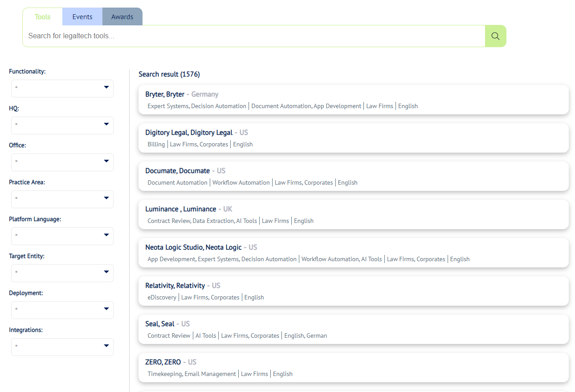The image size is (575, 392).
Task: Click 'UK' label beside Luminance
Action: click(x=228, y=209)
